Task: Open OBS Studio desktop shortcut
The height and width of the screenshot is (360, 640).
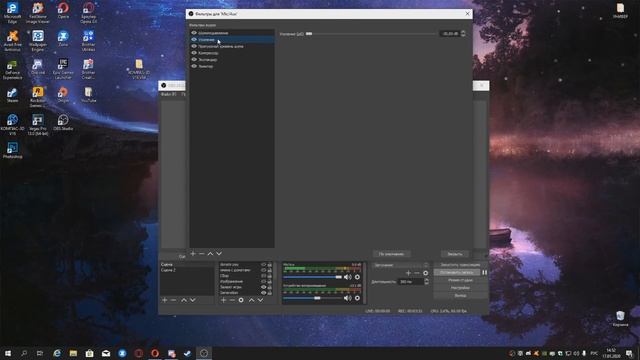Action: (x=63, y=122)
